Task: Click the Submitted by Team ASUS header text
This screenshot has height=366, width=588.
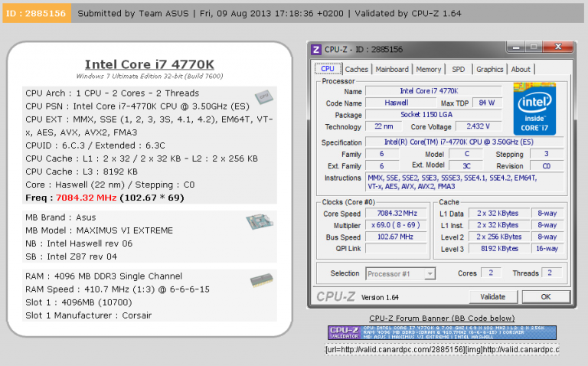Action: tap(133, 14)
